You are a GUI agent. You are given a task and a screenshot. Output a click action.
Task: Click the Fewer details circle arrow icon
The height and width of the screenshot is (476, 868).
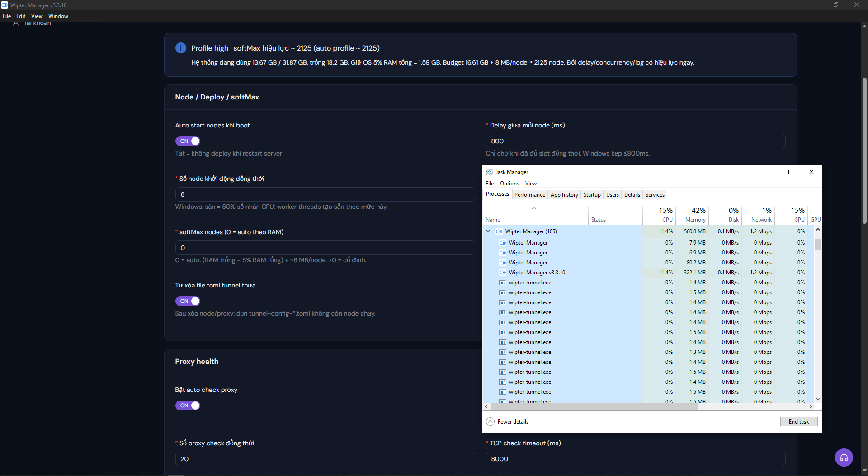coord(490,421)
